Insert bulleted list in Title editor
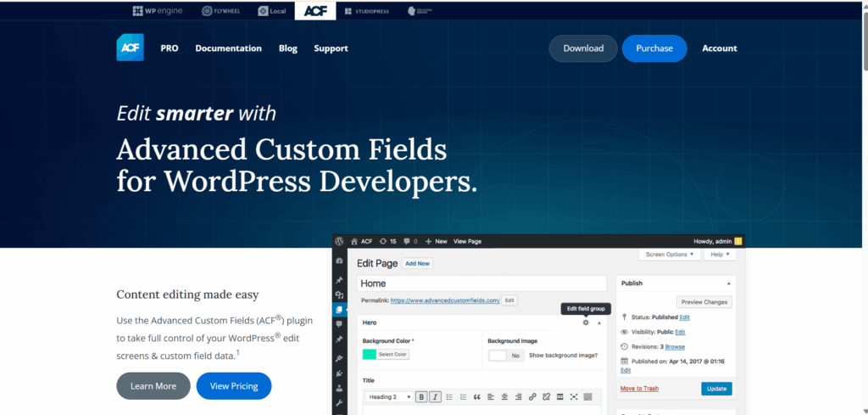 [449, 396]
